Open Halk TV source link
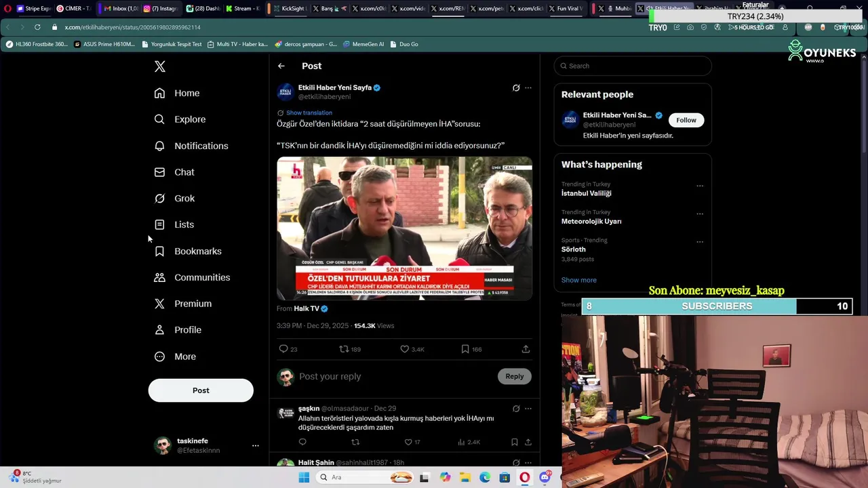 click(311, 308)
